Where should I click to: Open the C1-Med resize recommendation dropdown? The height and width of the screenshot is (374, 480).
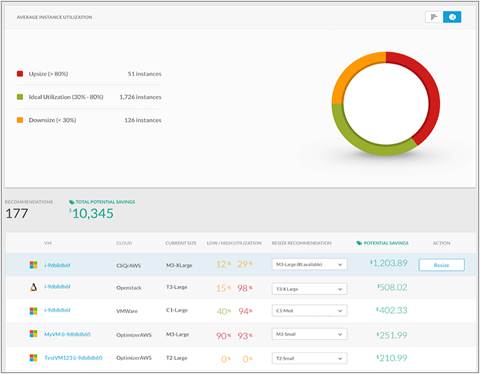(x=309, y=311)
